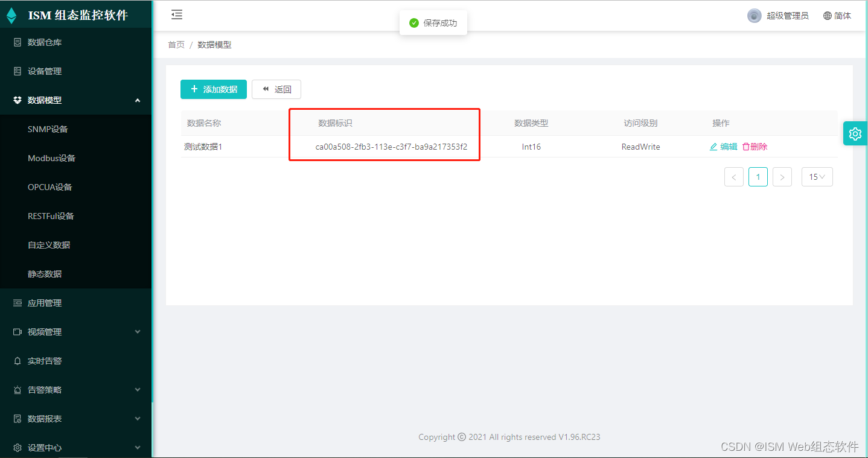The image size is (868, 458).
Task: Click the ca00a508-2fb3-113e-c3f7-ba9a217353f2 identifier cell
Action: tap(391, 147)
